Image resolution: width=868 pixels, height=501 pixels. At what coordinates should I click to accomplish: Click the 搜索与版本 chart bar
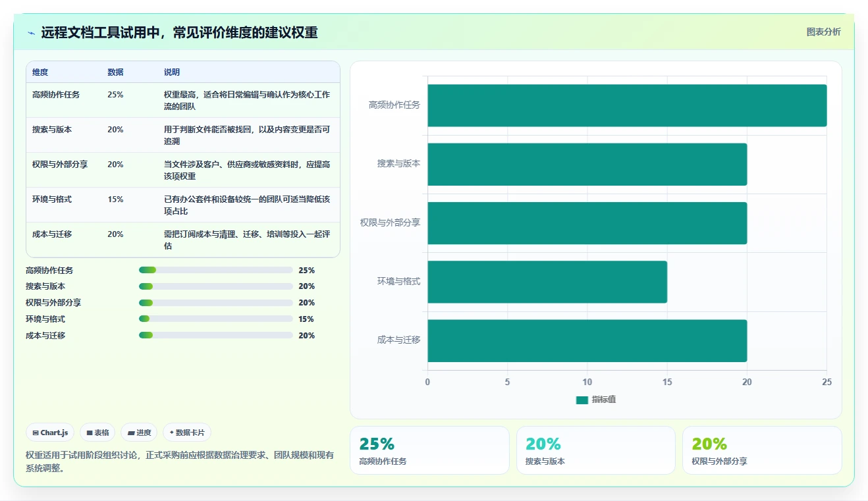[587, 164]
